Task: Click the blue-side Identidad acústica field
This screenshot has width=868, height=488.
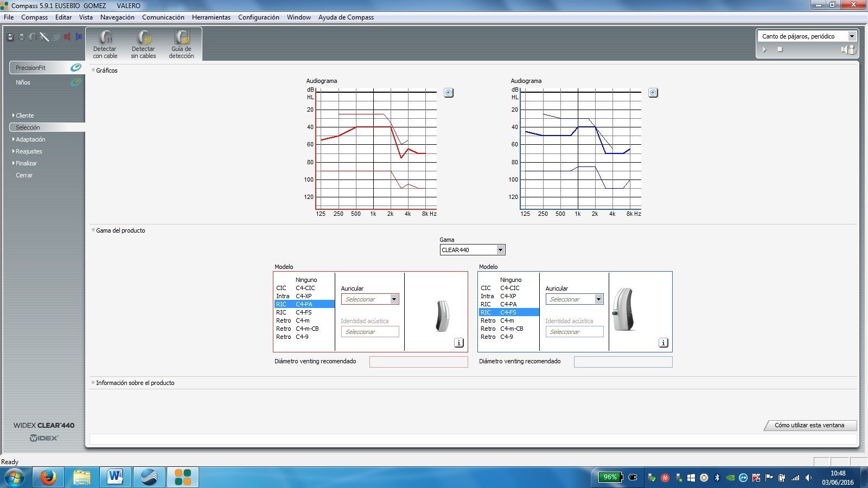Action: pyautogui.click(x=575, y=332)
